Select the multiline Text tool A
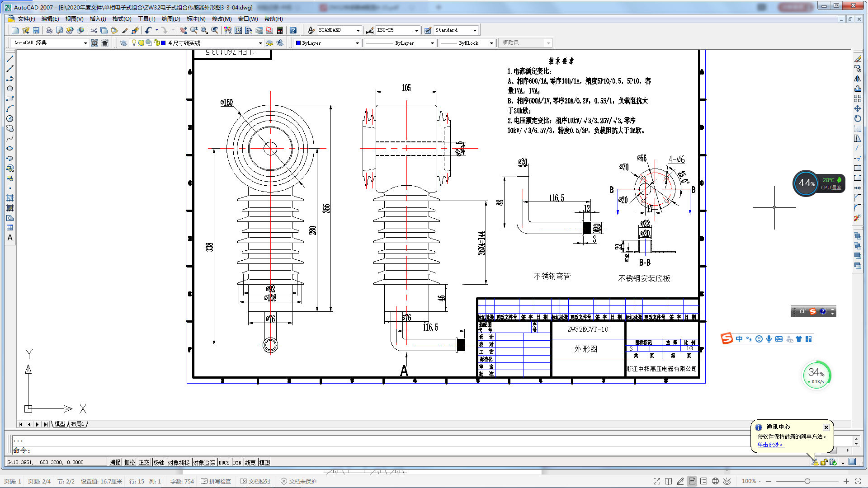 [10, 238]
